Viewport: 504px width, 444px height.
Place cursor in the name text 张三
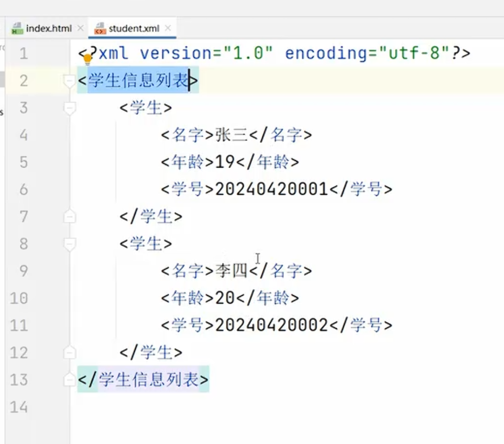tap(231, 135)
